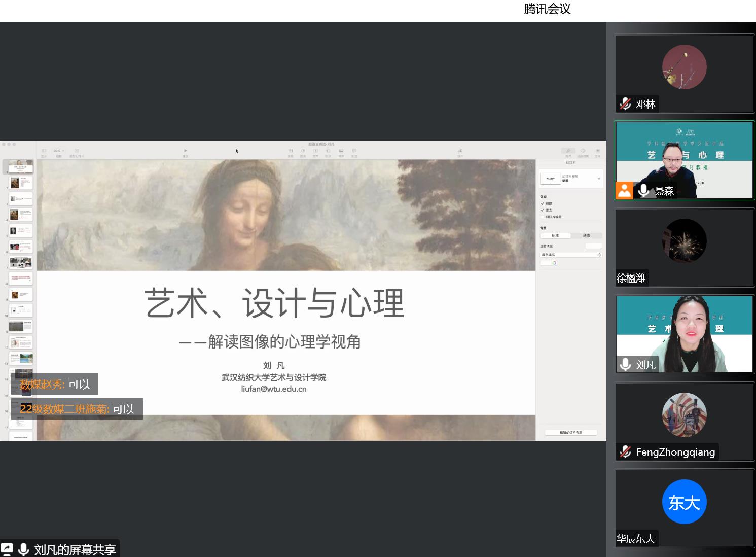Click the microphone icon for 聂森
Viewport: 756px width, 557px height.
pyautogui.click(x=644, y=191)
